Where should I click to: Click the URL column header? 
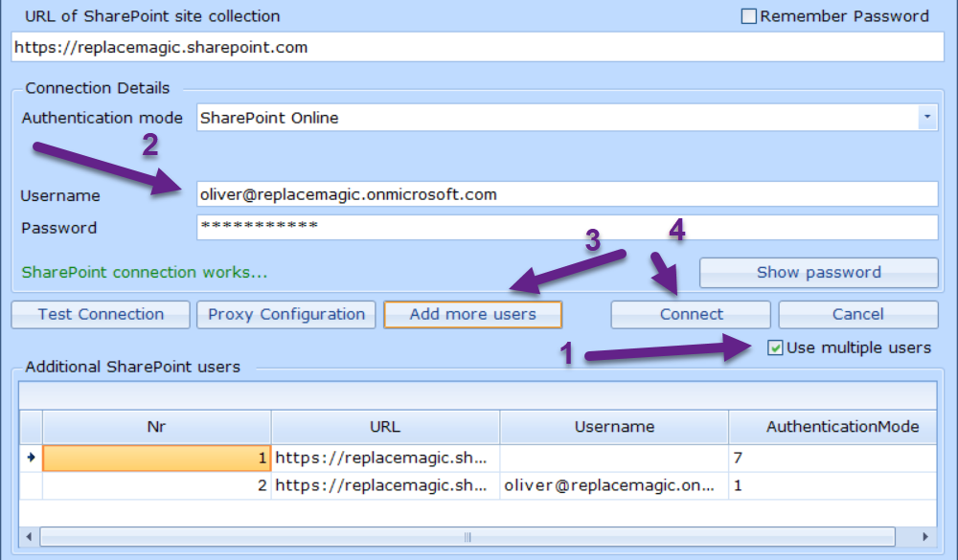[385, 427]
